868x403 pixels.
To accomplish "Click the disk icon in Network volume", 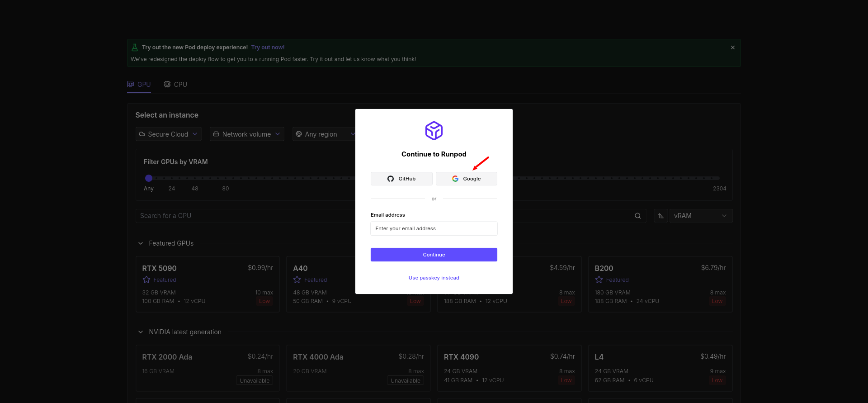I will 216,134.
